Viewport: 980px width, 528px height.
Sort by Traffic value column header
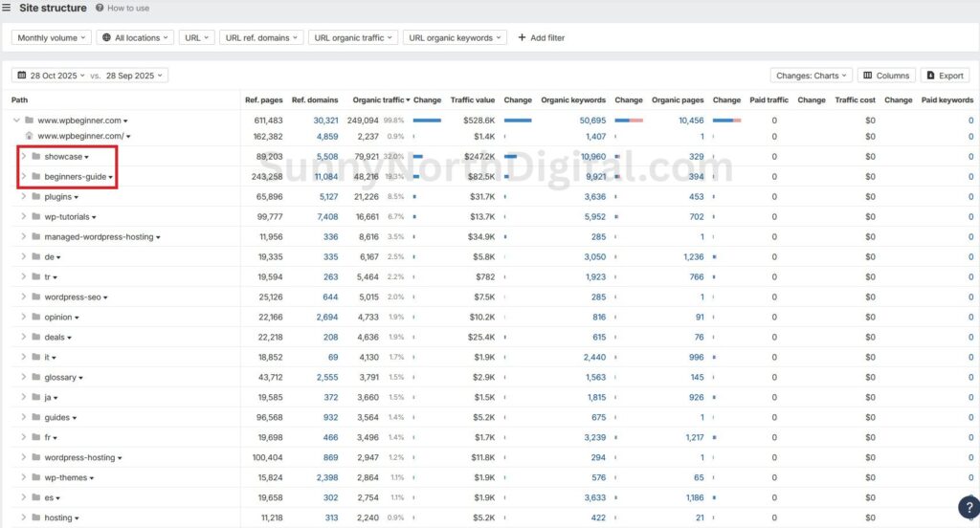click(473, 100)
